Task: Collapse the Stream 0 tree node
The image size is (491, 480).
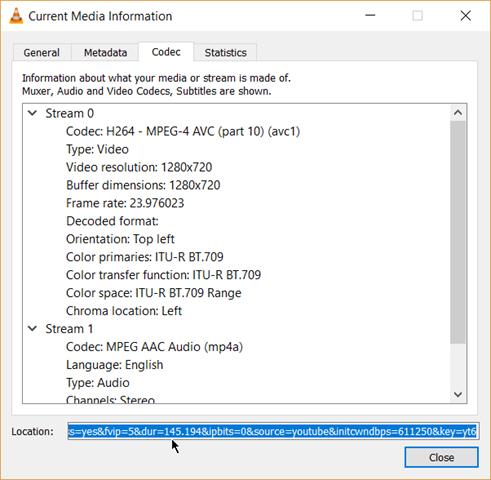Action: pyautogui.click(x=32, y=113)
